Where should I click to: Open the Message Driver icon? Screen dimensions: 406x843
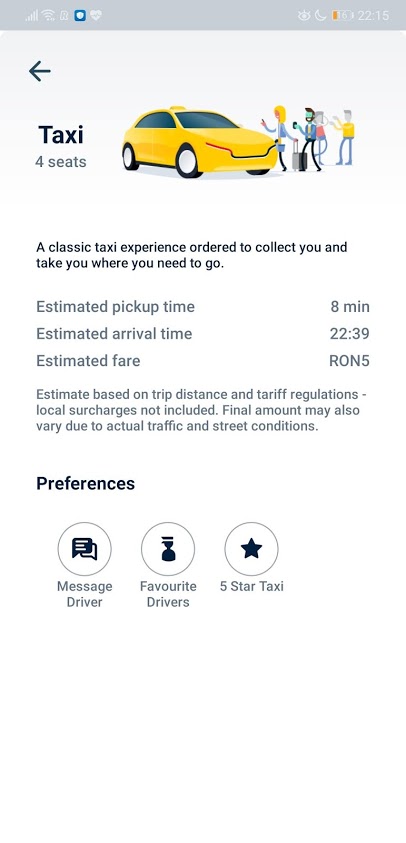click(84, 549)
